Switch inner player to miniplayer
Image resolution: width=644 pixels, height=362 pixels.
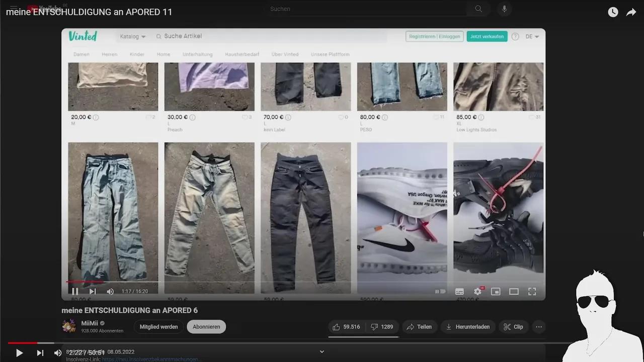[x=496, y=291]
